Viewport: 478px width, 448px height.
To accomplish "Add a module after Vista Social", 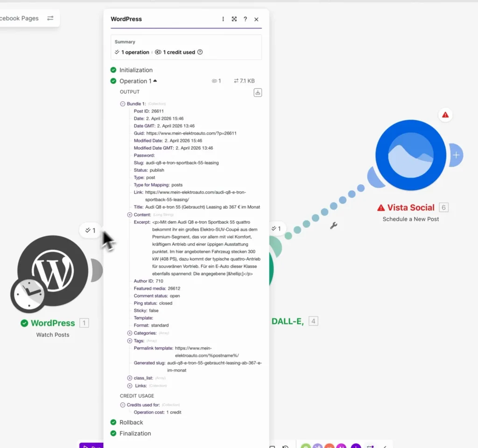I will [x=456, y=155].
